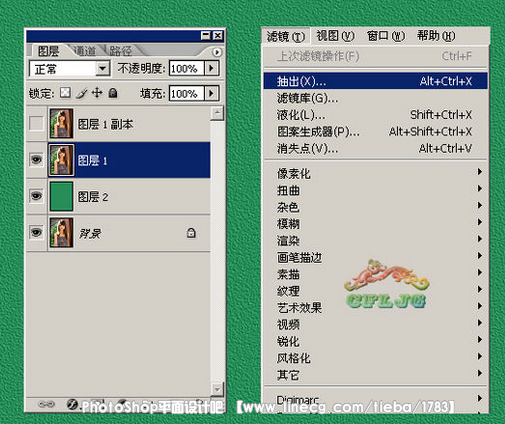505x424 pixels.
Task: Click the layers list scroll up arrow
Action: tap(217, 113)
